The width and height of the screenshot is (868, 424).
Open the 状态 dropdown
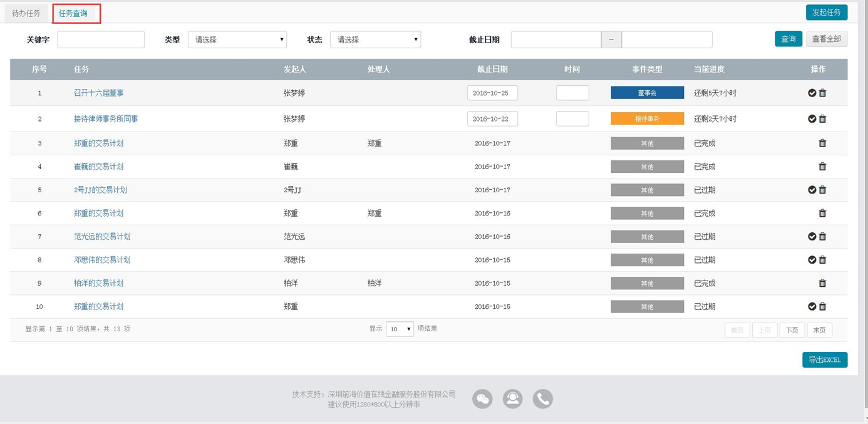pos(375,39)
